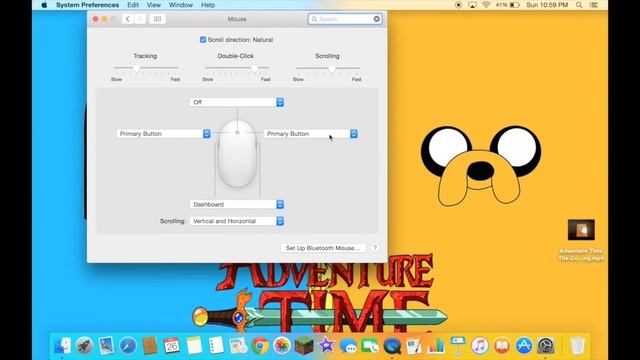Click the forward arrow in toolbar

(140, 19)
